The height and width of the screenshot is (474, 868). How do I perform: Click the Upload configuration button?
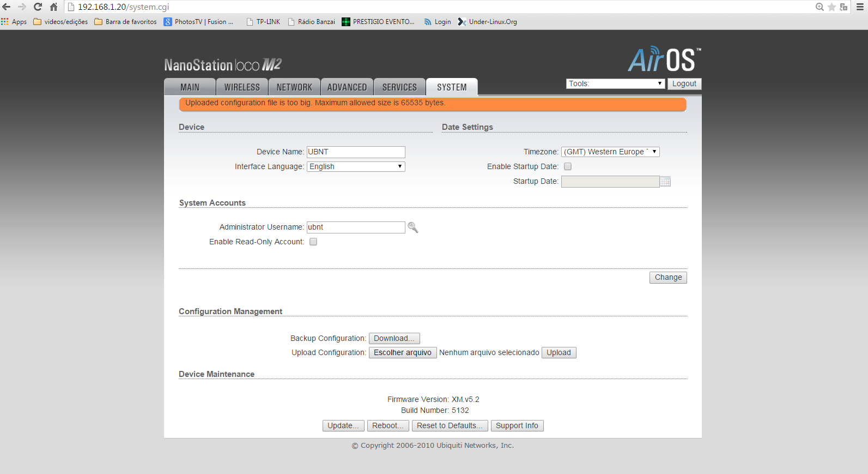pyautogui.click(x=559, y=353)
